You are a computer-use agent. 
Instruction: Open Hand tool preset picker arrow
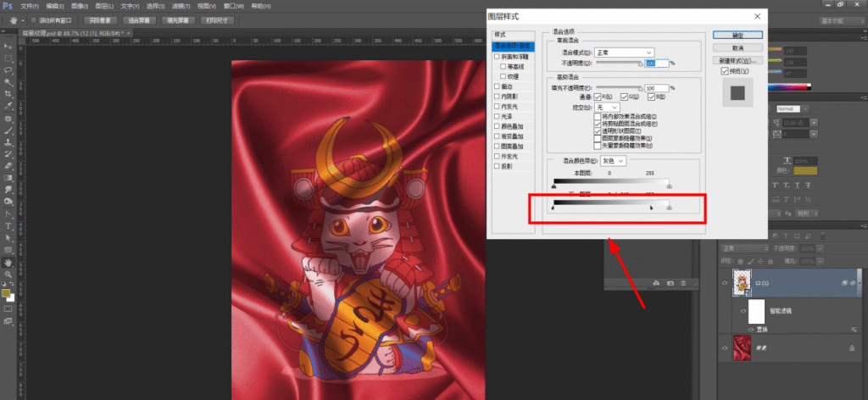tap(23, 20)
